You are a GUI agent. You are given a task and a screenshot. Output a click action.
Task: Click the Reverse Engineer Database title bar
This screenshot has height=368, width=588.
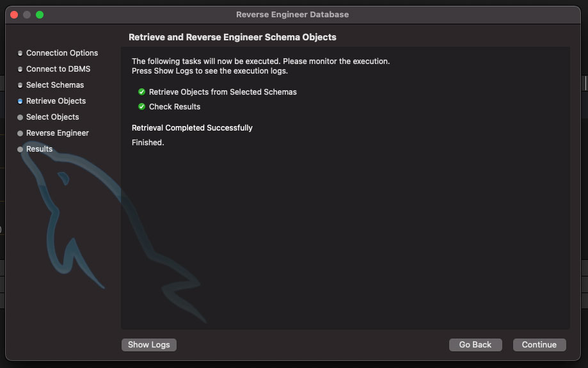tap(292, 15)
